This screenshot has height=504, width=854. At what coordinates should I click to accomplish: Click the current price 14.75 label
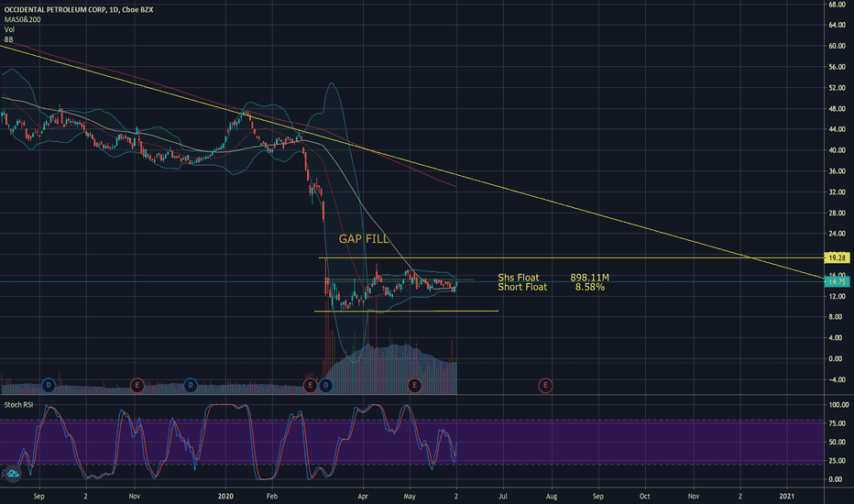click(838, 281)
